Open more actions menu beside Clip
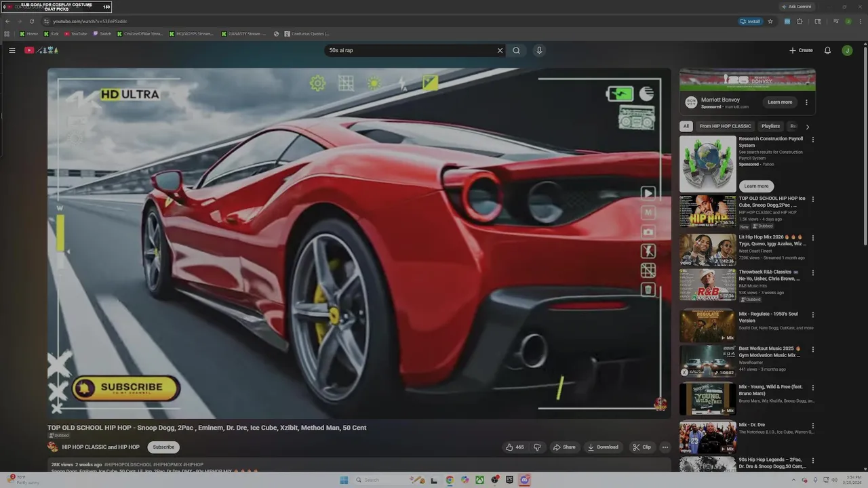This screenshot has height=488, width=868. tap(665, 447)
